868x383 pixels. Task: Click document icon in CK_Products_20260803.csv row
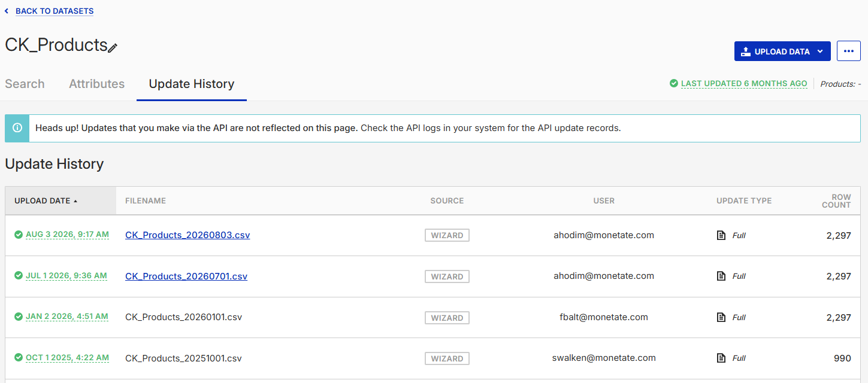pyautogui.click(x=721, y=235)
